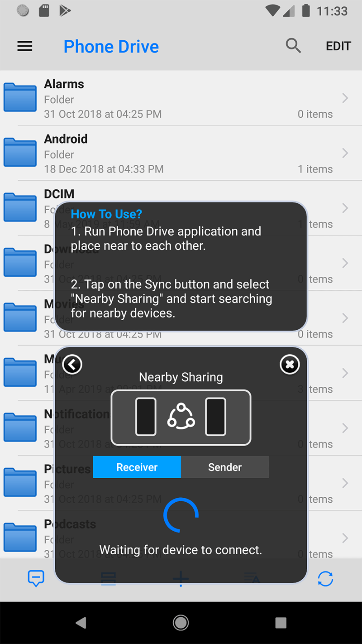Image resolution: width=362 pixels, height=644 pixels.
Task: Open the navigation drawer hamburger icon
Action: click(25, 46)
